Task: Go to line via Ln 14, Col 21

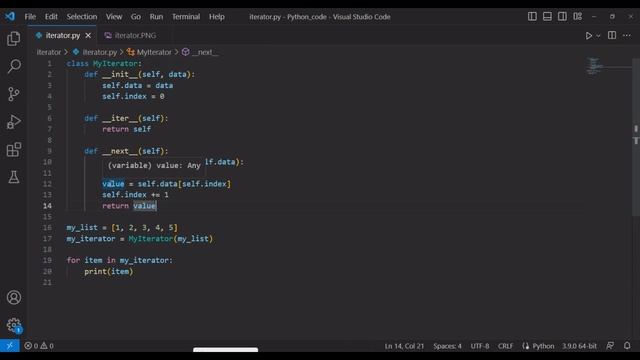Action: click(x=404, y=346)
